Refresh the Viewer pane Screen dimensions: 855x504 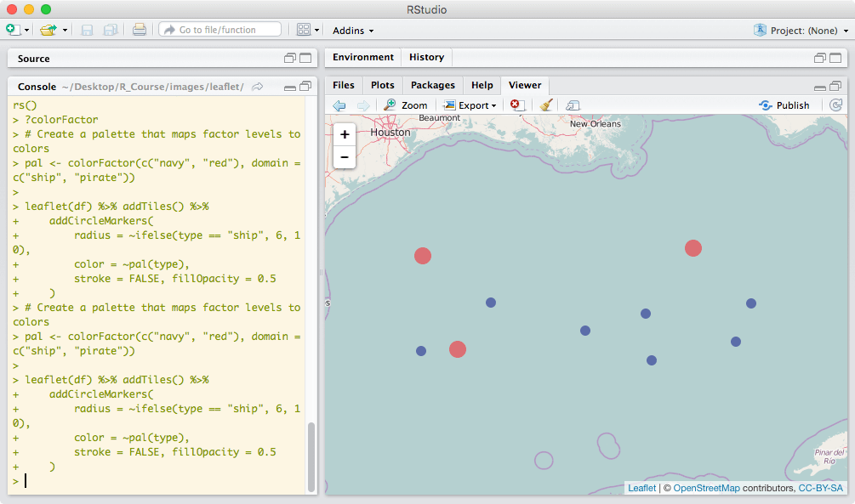tap(836, 105)
